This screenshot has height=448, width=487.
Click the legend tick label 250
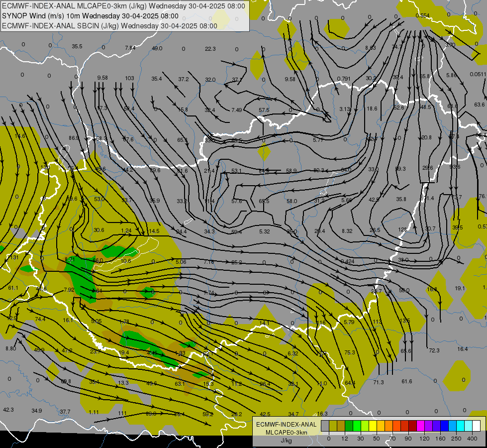[456, 439]
